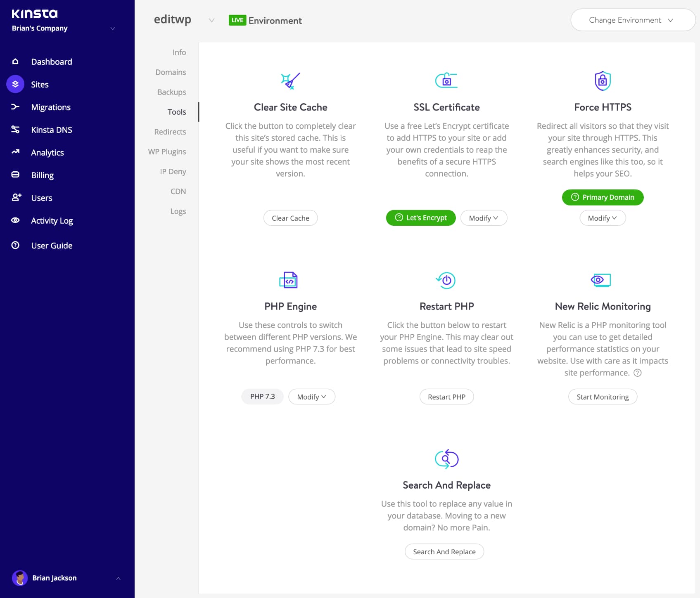
Task: Click the Users add-person icon
Action: coord(16,197)
